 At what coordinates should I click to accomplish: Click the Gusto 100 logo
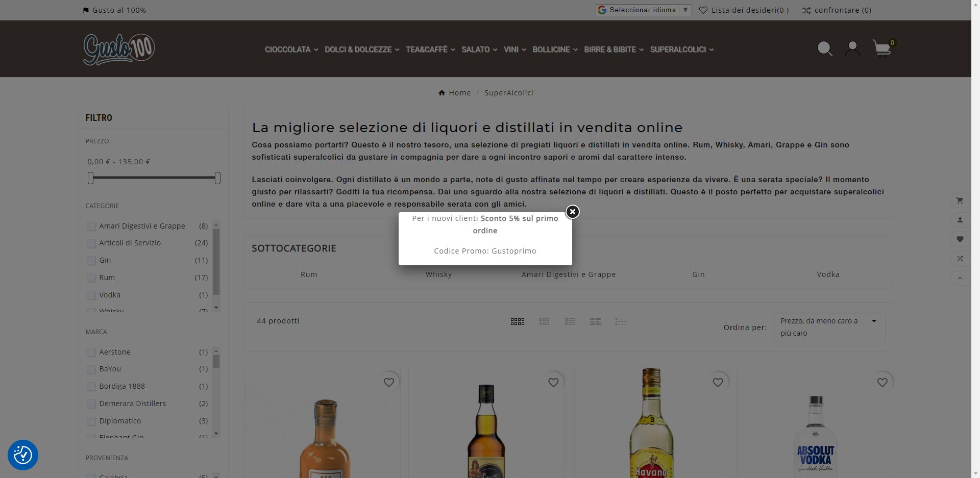[119, 49]
